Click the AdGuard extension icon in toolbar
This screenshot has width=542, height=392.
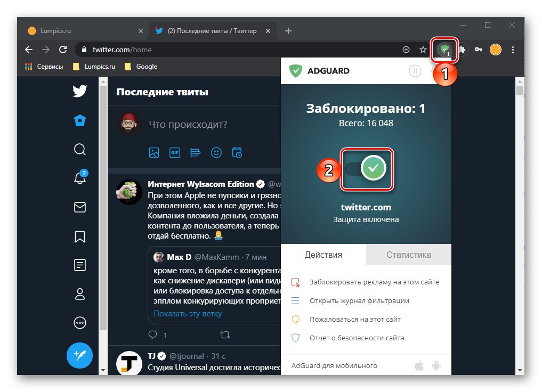tap(444, 50)
